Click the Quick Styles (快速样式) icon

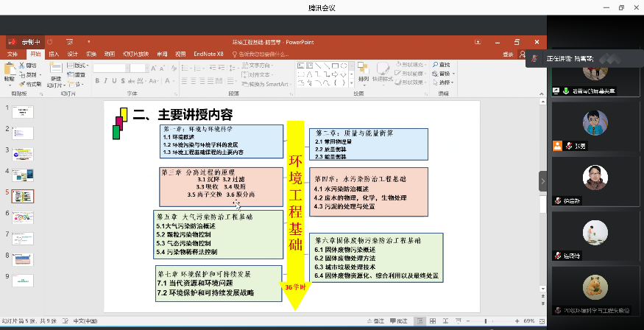383,70
